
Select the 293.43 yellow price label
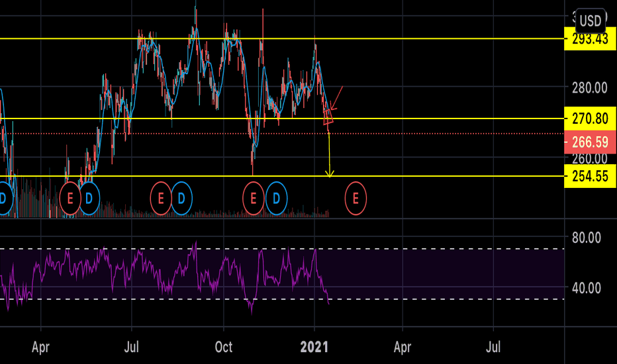pos(590,39)
